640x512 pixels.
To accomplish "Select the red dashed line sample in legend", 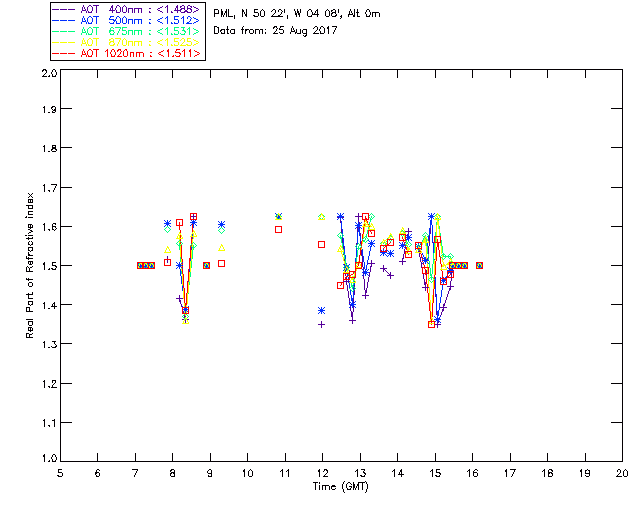I will pyautogui.click(x=64, y=53).
